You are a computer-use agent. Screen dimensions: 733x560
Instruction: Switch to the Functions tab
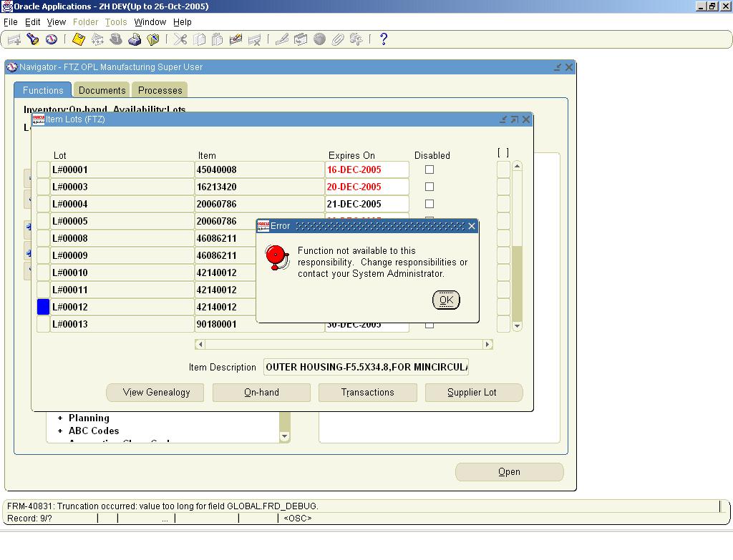[x=42, y=90]
